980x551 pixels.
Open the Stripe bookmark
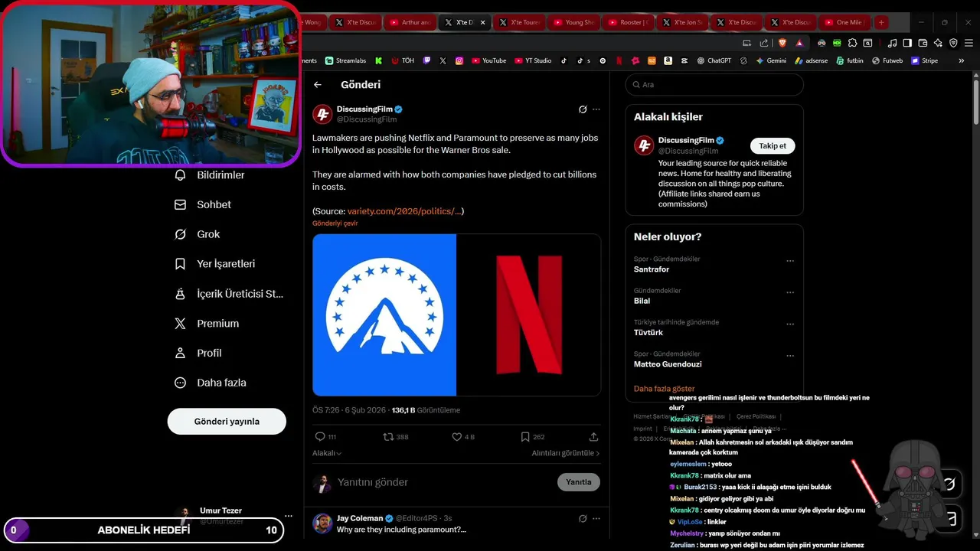click(924, 60)
